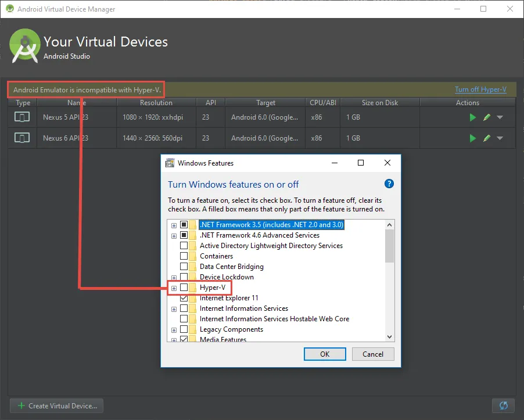Click the Nexus 6 device type icon
The image size is (524, 420).
[22, 138]
